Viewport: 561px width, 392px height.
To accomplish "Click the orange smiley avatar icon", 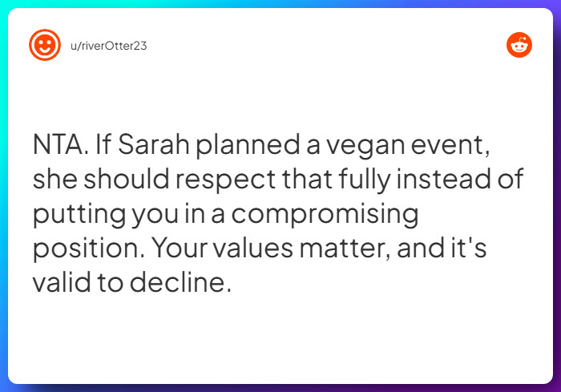I will point(45,45).
